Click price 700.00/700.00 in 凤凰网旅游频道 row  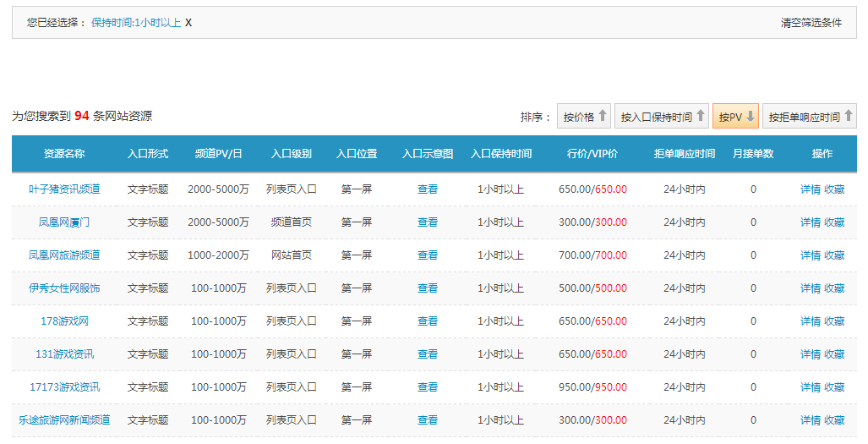coord(592,255)
